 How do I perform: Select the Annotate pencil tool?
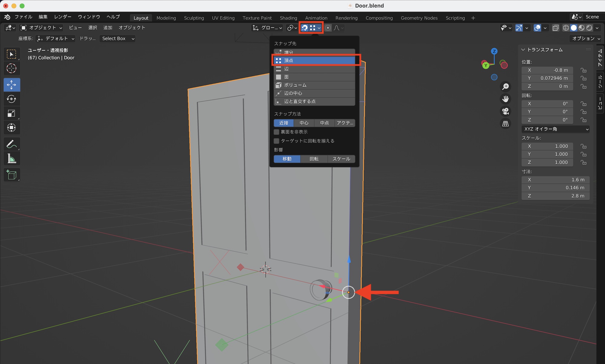point(11,144)
